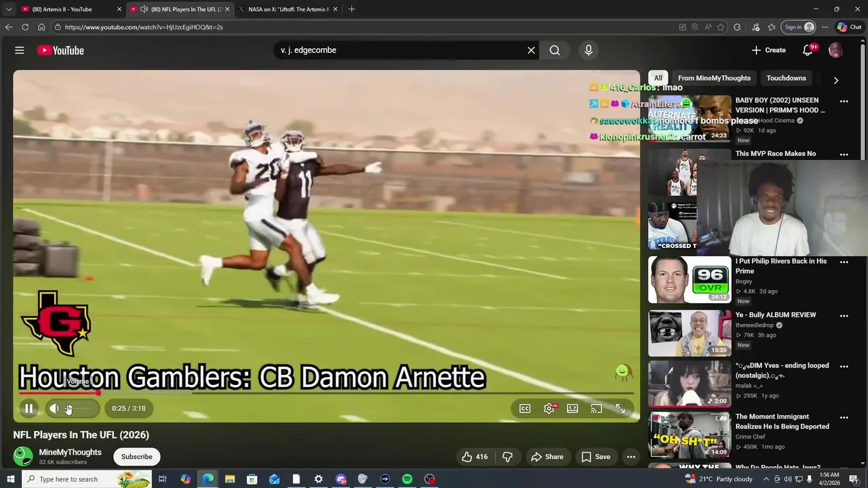
Task: Add page to favorites with star
Action: 720,27
